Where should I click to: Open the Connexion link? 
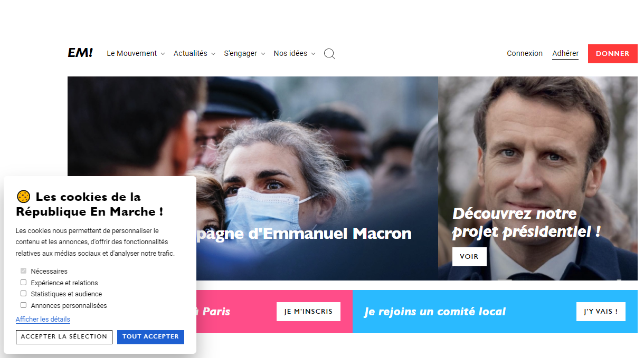(525, 53)
